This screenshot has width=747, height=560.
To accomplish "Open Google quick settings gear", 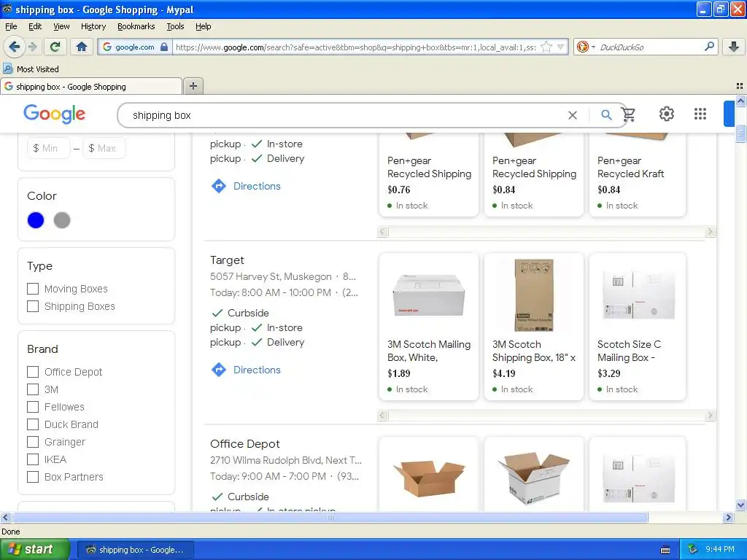I will pos(667,114).
